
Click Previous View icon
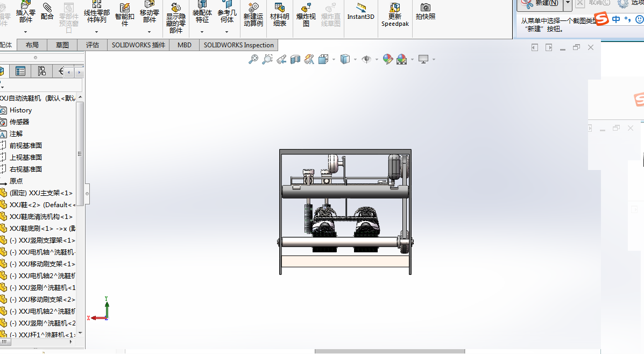281,59
